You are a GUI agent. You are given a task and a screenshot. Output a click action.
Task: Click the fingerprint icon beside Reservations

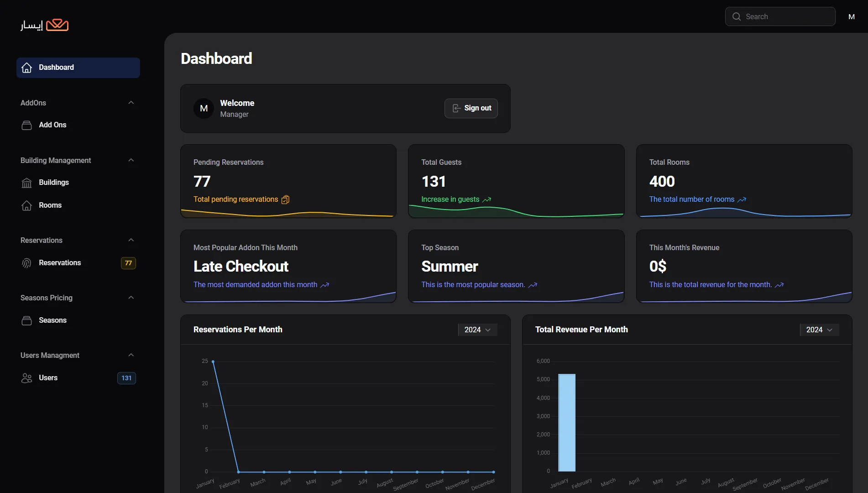pos(27,263)
